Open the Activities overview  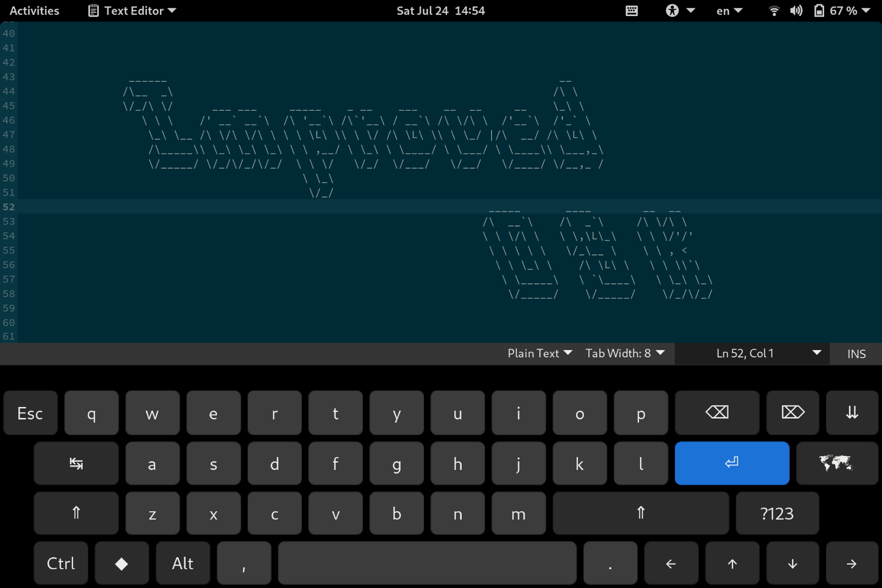click(x=34, y=11)
